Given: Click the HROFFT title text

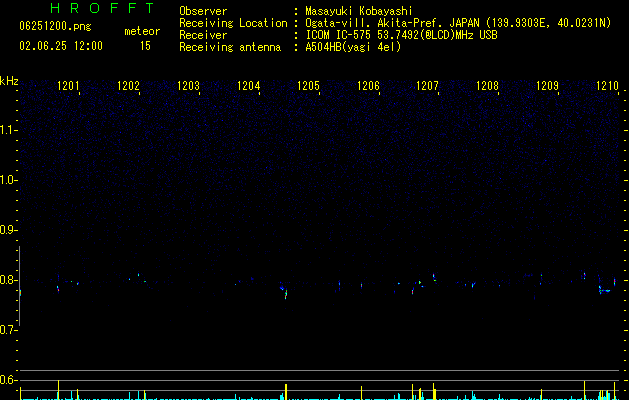Looking at the screenshot, I should [x=102, y=8].
